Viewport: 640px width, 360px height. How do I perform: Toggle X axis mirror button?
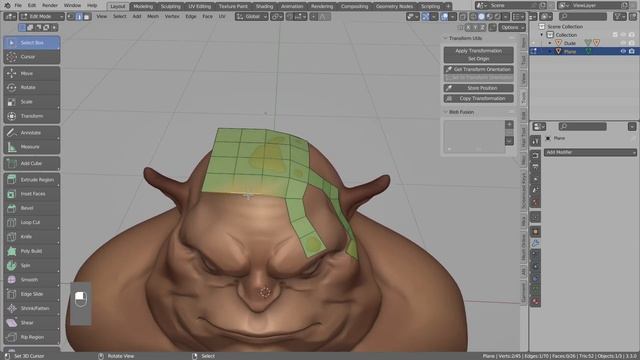point(468,27)
